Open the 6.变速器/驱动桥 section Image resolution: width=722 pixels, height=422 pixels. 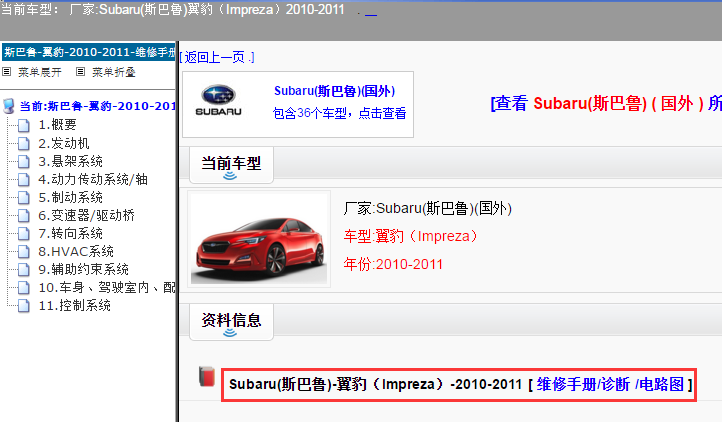pyautogui.click(x=87, y=215)
